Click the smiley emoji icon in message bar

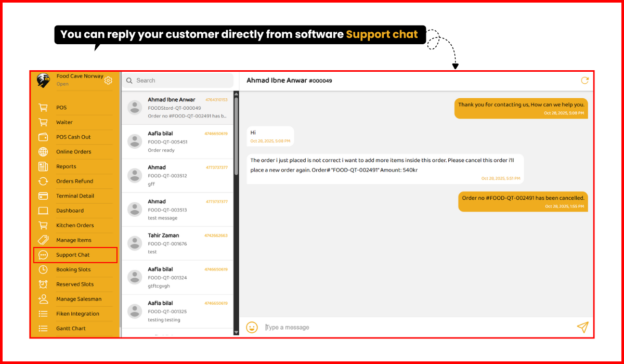252,327
